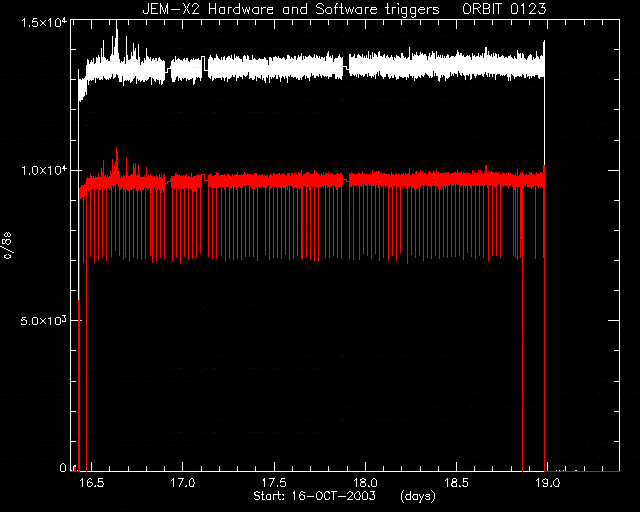Click the (days) x-axis unit label

[x=418, y=496]
